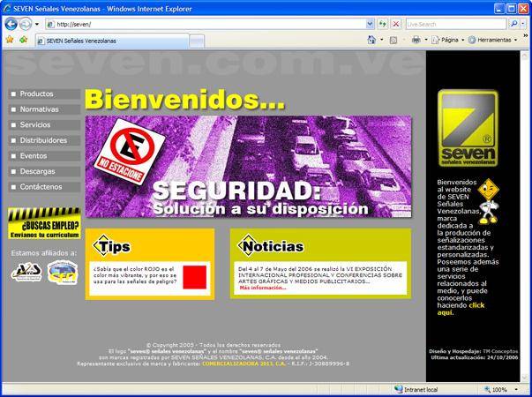The height and width of the screenshot is (397, 532).
Task: Open the Favorites Center star icon
Action: pos(9,40)
